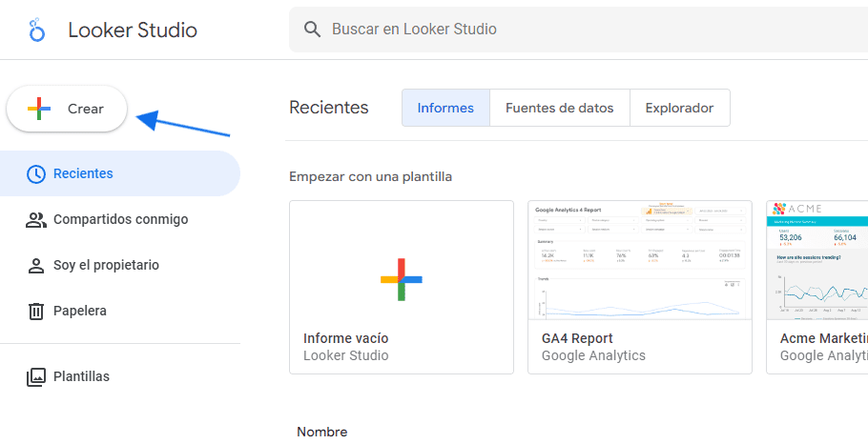Click the colorful plus icon in Crear
Image resolution: width=868 pixels, height=444 pixels.
pos(39,109)
